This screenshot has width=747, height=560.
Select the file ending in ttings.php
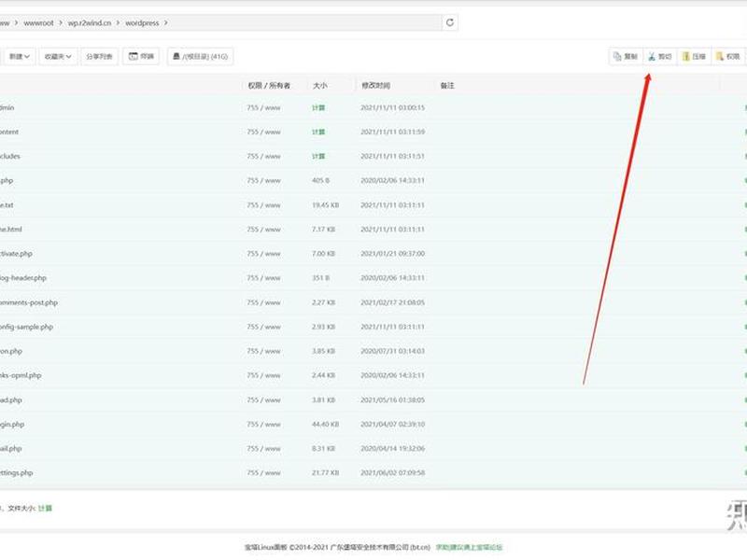[16, 473]
